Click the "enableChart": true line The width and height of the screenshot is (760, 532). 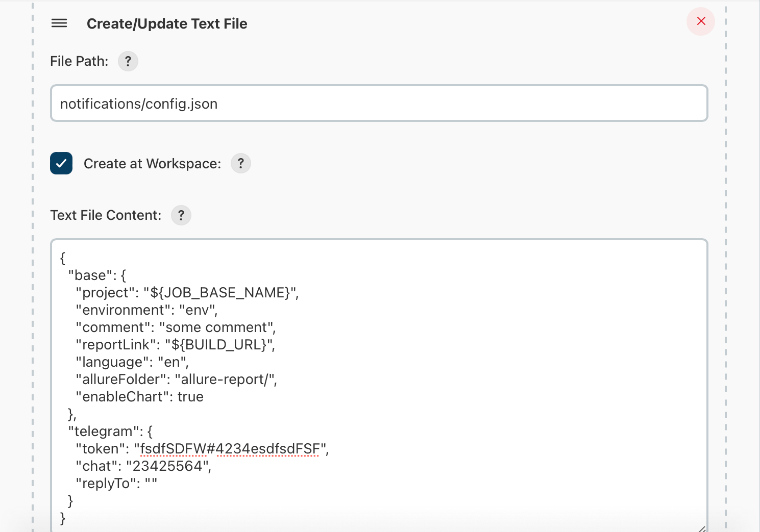[x=140, y=397]
